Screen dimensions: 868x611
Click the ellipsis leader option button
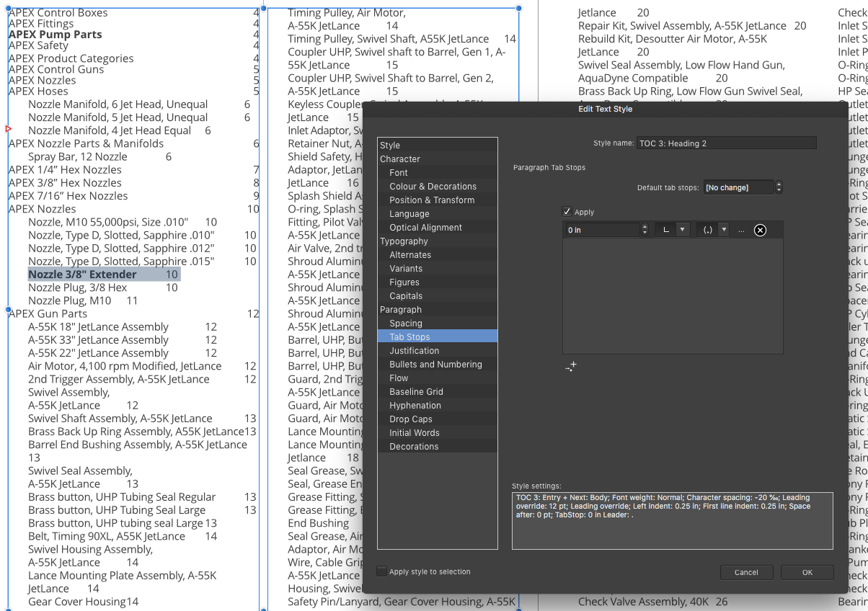(x=741, y=230)
